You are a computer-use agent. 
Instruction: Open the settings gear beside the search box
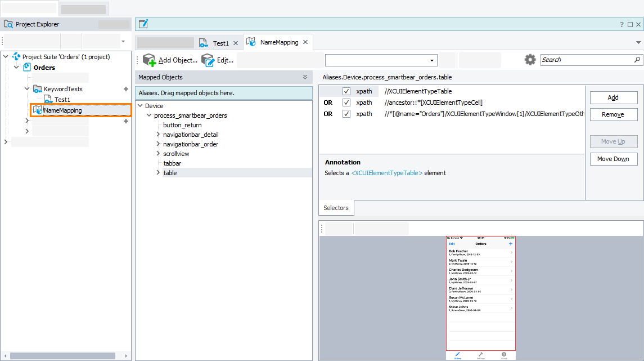pos(529,59)
